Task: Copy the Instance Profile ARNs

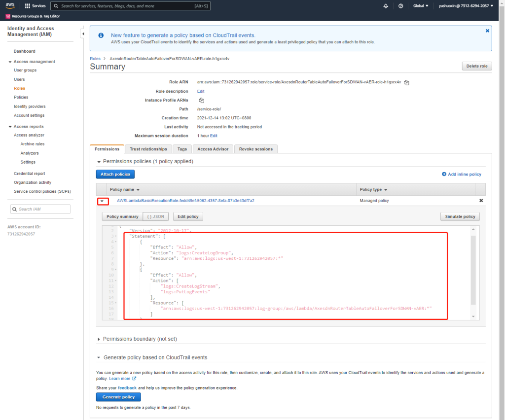Action: pyautogui.click(x=201, y=100)
